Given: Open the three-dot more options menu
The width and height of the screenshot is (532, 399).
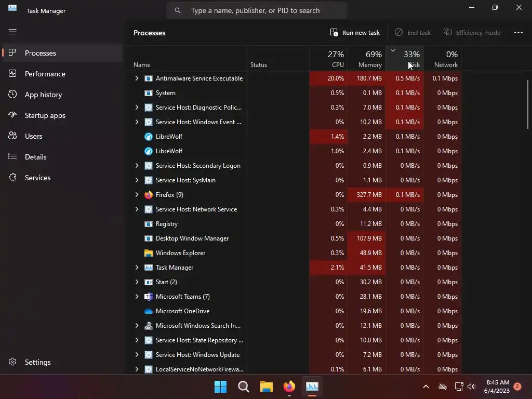Looking at the screenshot, I should pos(518,33).
